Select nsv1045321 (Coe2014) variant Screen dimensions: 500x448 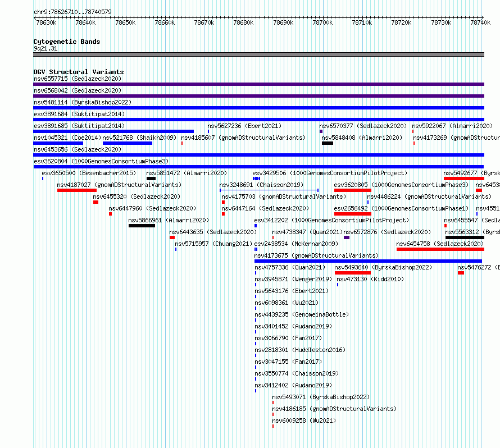click(x=67, y=138)
